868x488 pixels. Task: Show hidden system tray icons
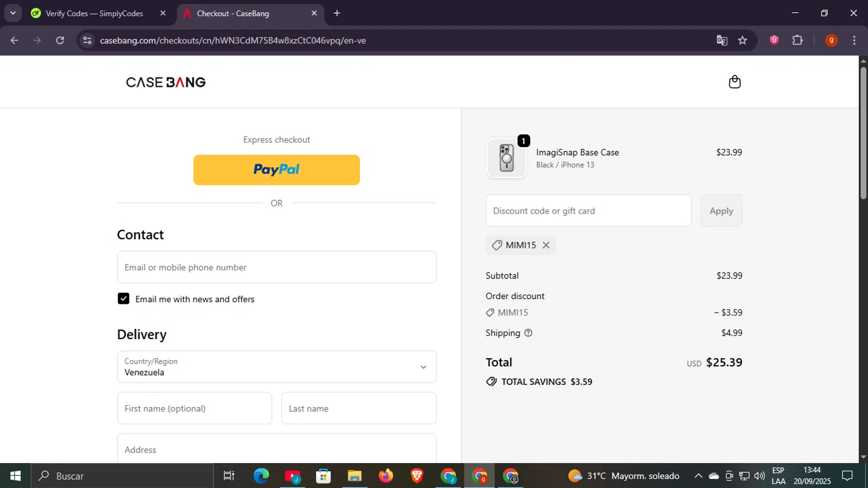click(698, 476)
